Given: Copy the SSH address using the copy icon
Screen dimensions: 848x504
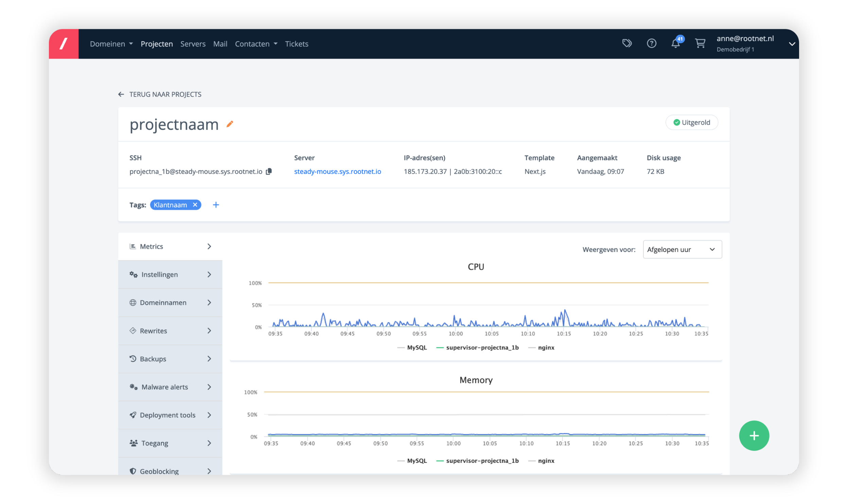Looking at the screenshot, I should click(268, 172).
